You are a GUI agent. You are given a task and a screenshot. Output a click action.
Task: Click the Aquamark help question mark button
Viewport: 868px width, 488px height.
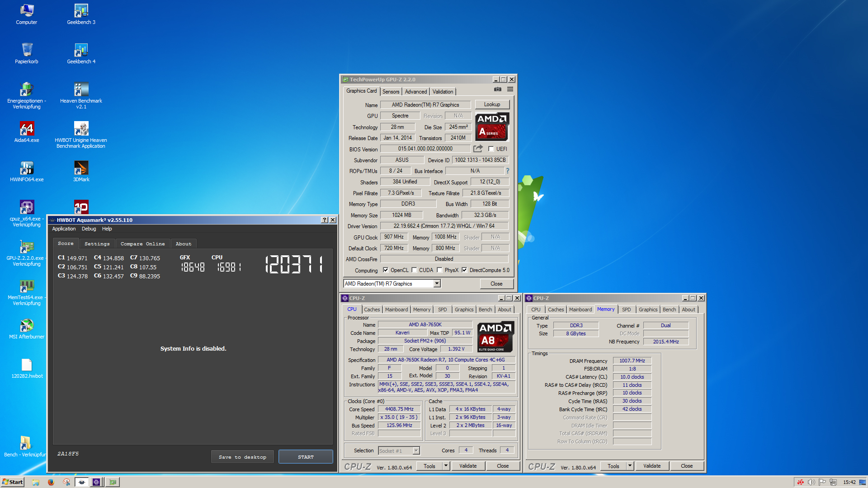coord(324,220)
